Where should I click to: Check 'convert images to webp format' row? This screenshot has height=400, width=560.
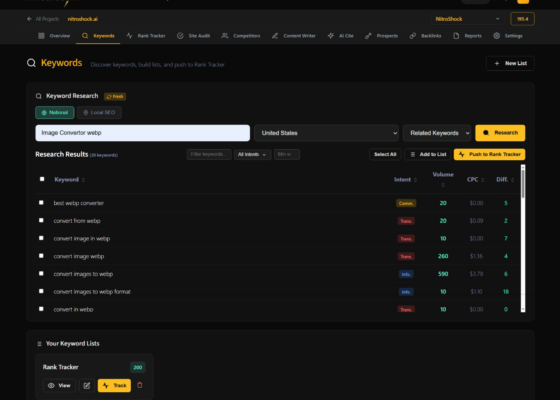pyautogui.click(x=41, y=291)
